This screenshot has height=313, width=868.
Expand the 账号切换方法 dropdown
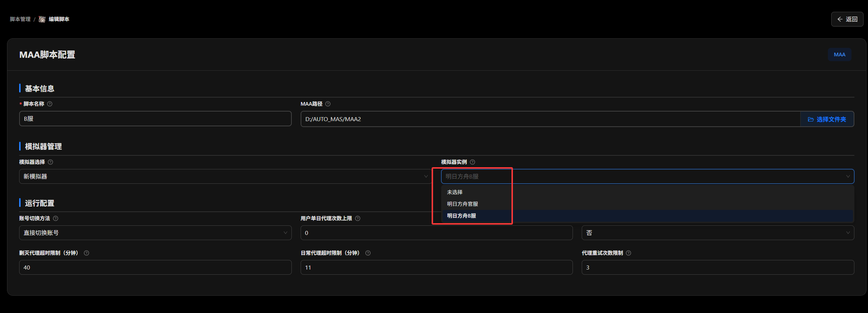pyautogui.click(x=155, y=233)
